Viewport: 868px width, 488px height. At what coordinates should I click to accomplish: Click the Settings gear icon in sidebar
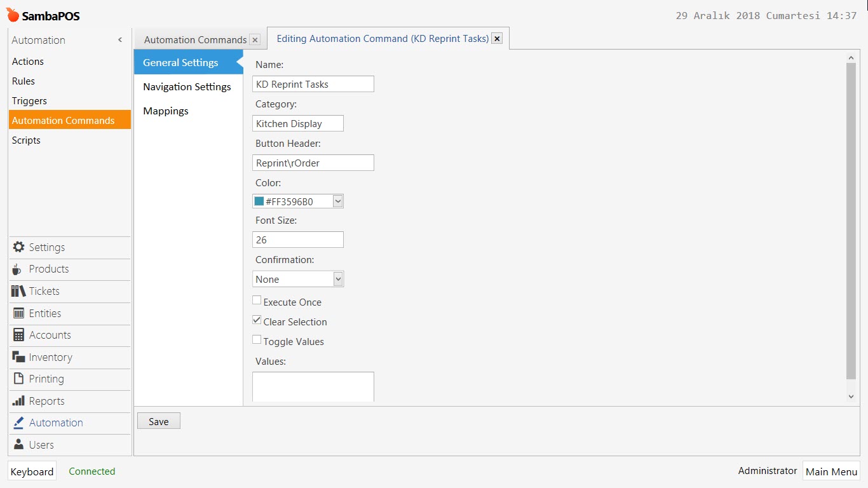coord(18,247)
